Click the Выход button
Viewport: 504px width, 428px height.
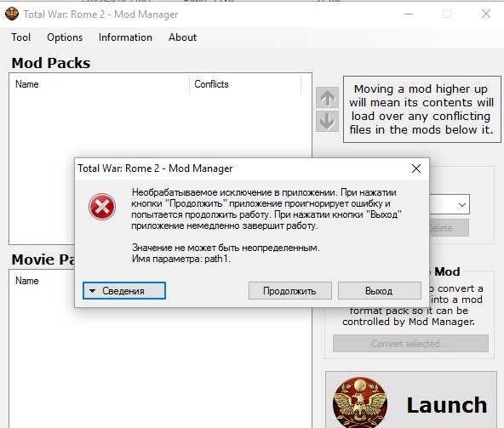380,291
